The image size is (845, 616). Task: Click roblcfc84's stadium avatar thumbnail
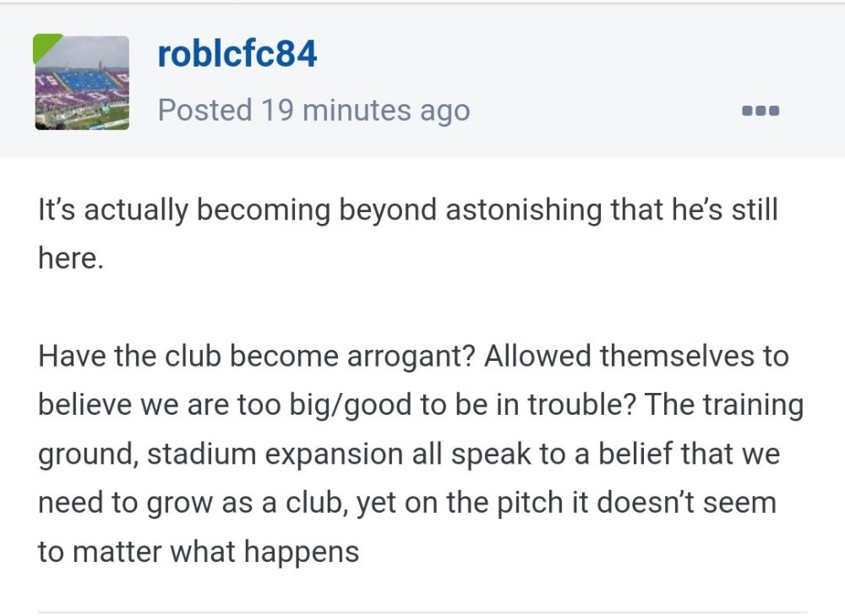(82, 83)
